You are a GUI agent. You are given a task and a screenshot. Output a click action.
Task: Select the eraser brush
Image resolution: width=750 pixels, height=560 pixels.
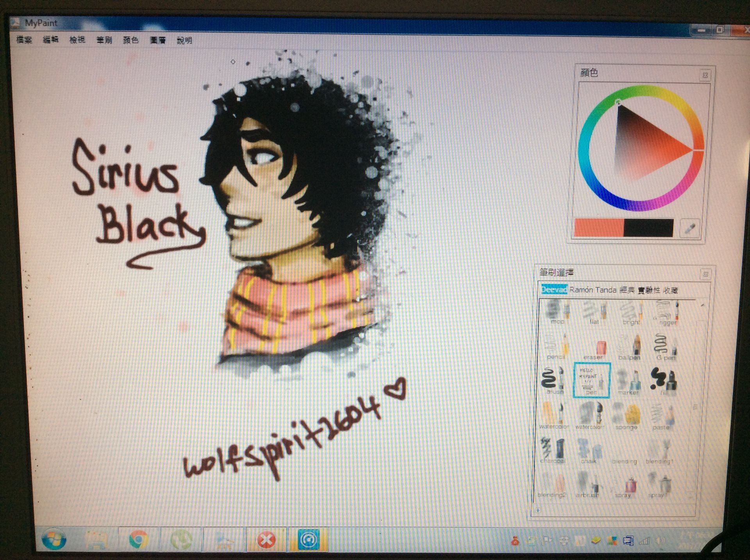(x=593, y=347)
